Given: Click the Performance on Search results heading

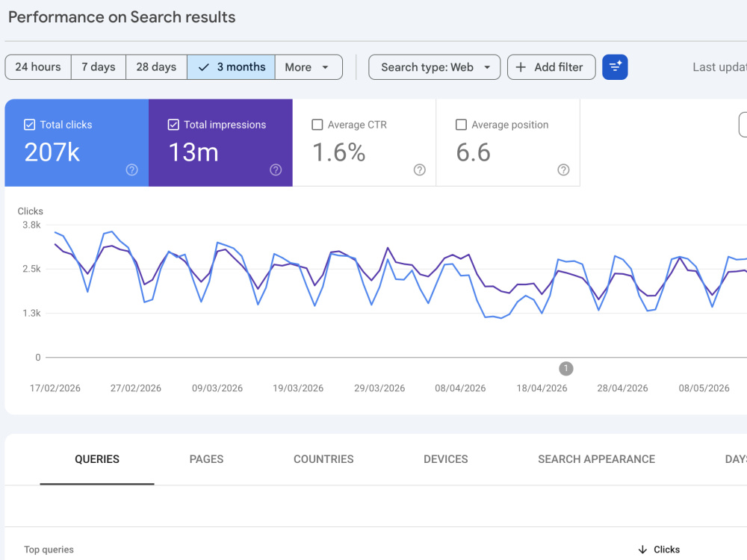Looking at the screenshot, I should (x=122, y=17).
